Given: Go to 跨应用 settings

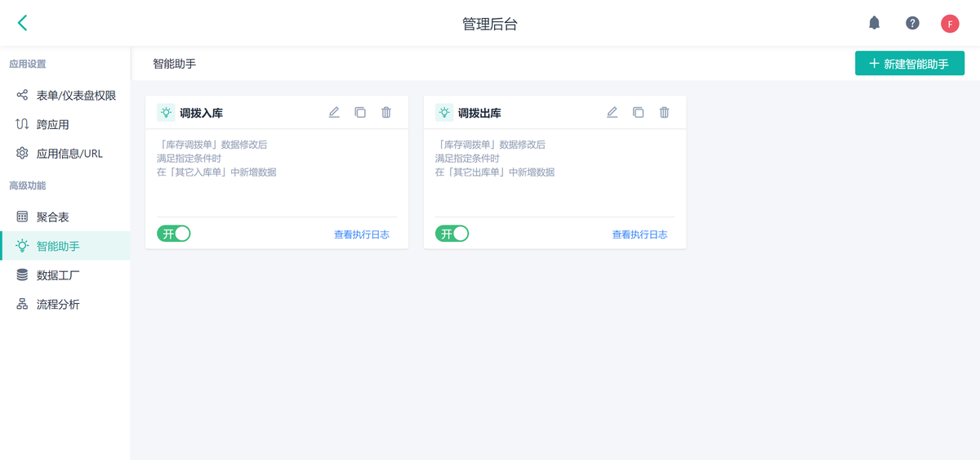Looking at the screenshot, I should pyautogui.click(x=65, y=124).
